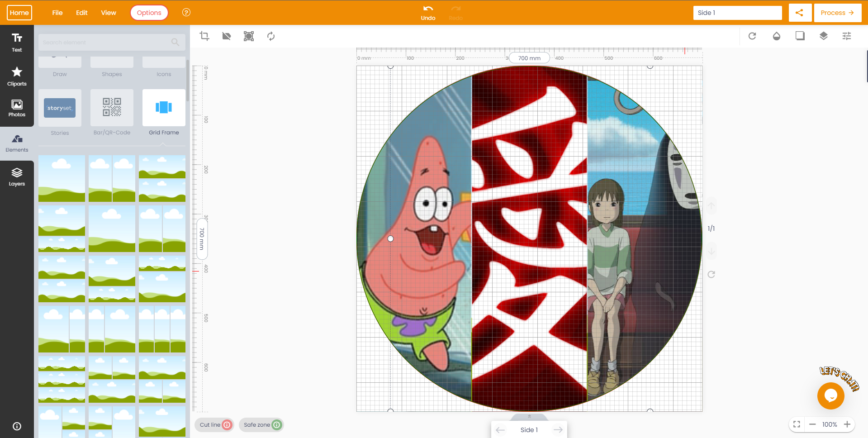The height and width of the screenshot is (438, 868).
Task: Open the help question mark icon
Action: click(186, 12)
